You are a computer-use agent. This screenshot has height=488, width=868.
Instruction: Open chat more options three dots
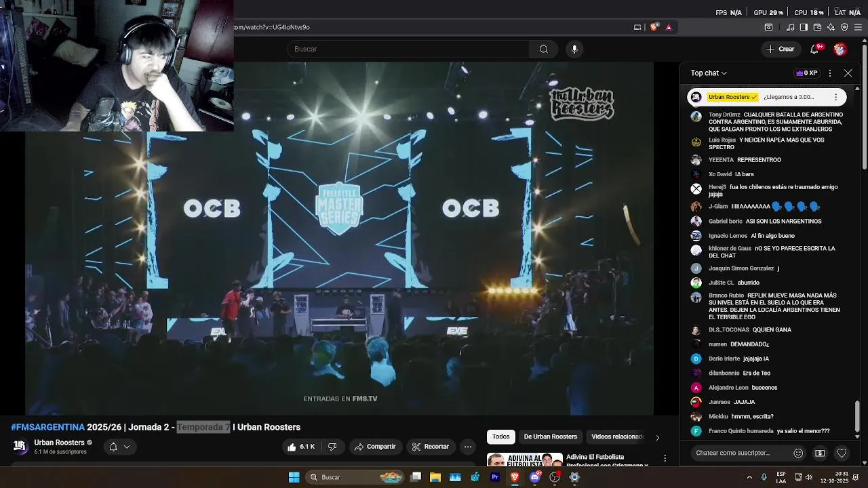pyautogui.click(x=830, y=73)
